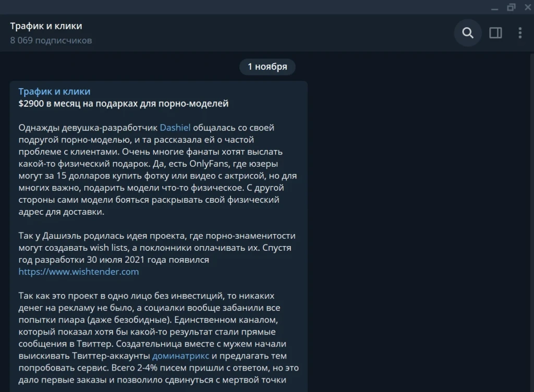Close the Telegram window
Viewport: 534px width, 392px height.
tap(528, 7)
